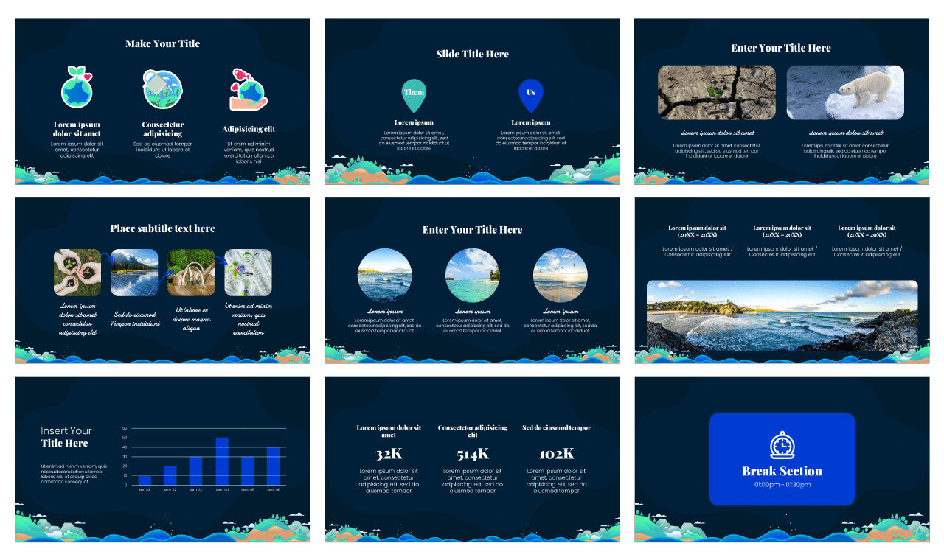The height and width of the screenshot is (560, 944).
Task: Click the woven bag photo
Action: click(191, 273)
